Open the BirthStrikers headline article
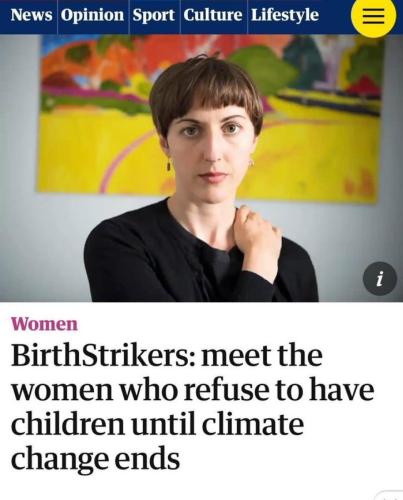The height and width of the screenshot is (500, 403). pyautogui.click(x=192, y=407)
